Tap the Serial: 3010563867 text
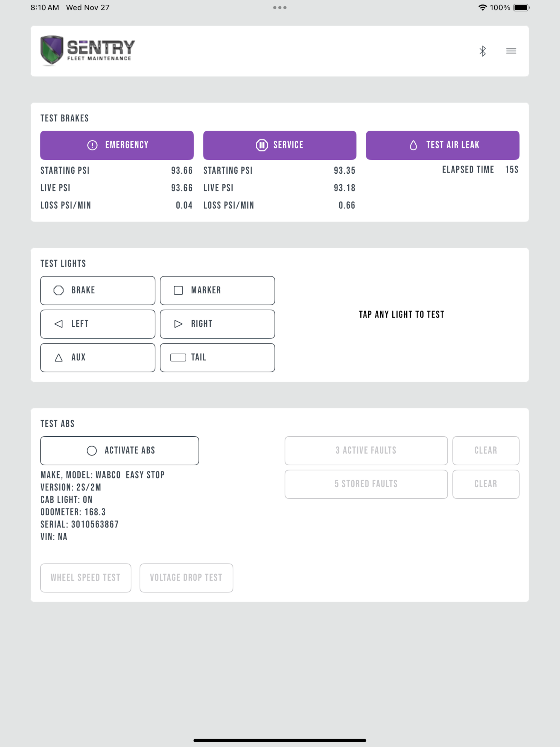560x747 pixels. (80, 524)
